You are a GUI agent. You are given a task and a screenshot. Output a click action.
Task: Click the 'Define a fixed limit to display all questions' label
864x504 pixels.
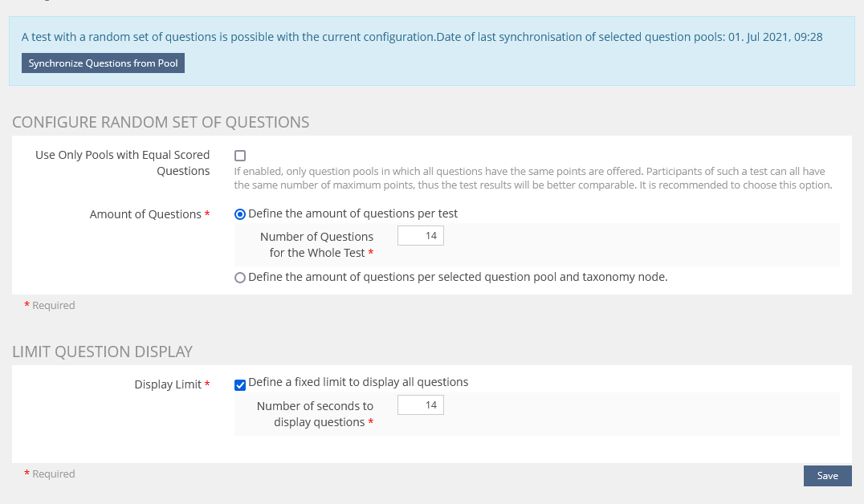358,382
